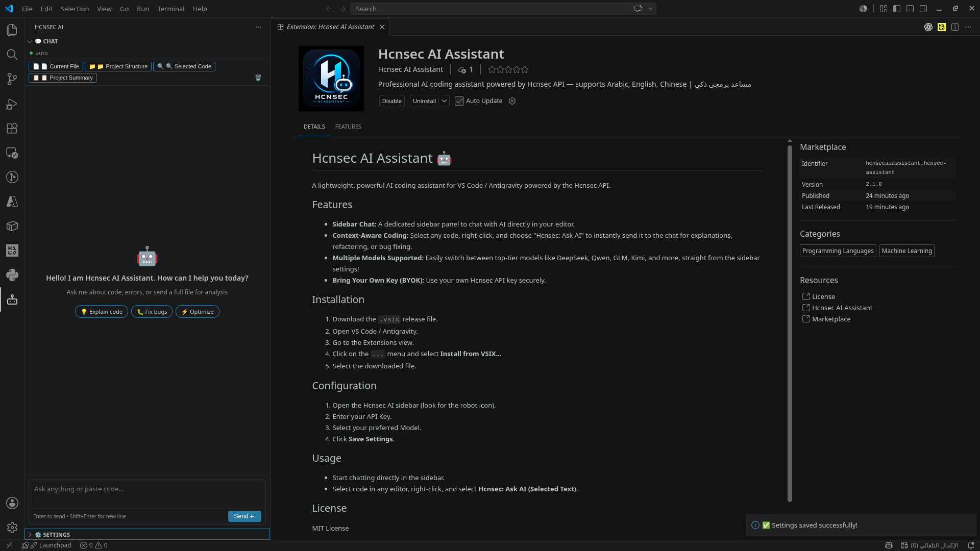Click the extension details vertical scrollbar
980x551 pixels.
pyautogui.click(x=790, y=323)
